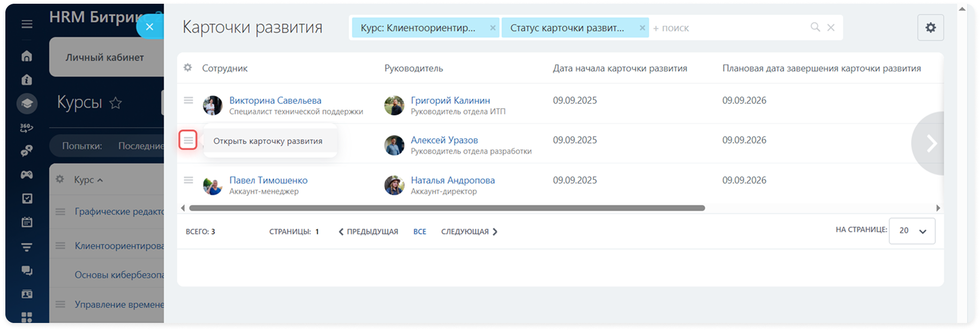
Task: Click the table column settings gear near Сотрудник
Action: pyautogui.click(x=187, y=68)
